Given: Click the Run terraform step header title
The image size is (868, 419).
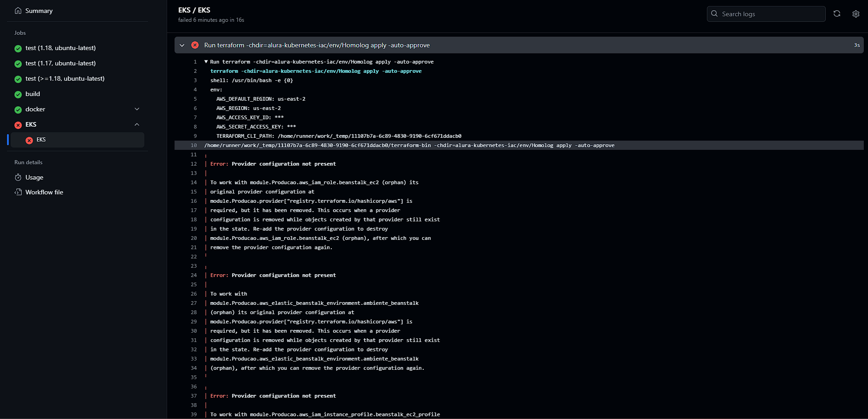Looking at the screenshot, I should [x=317, y=45].
